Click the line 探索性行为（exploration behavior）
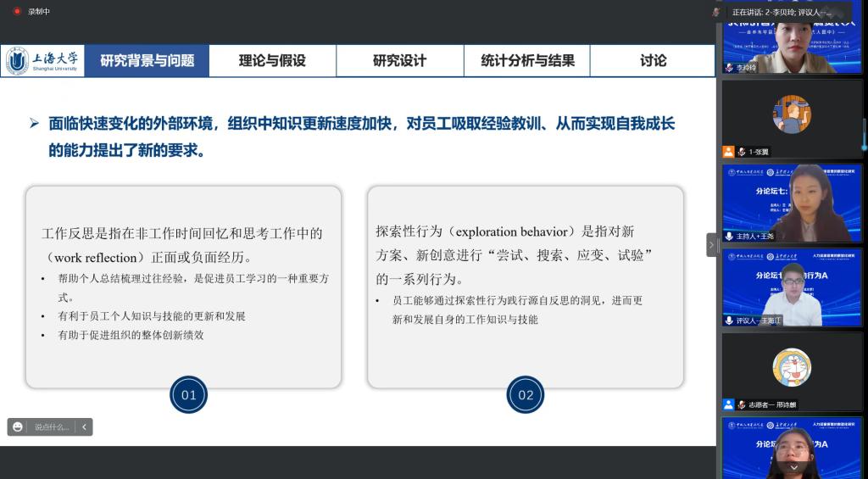 click(505, 231)
